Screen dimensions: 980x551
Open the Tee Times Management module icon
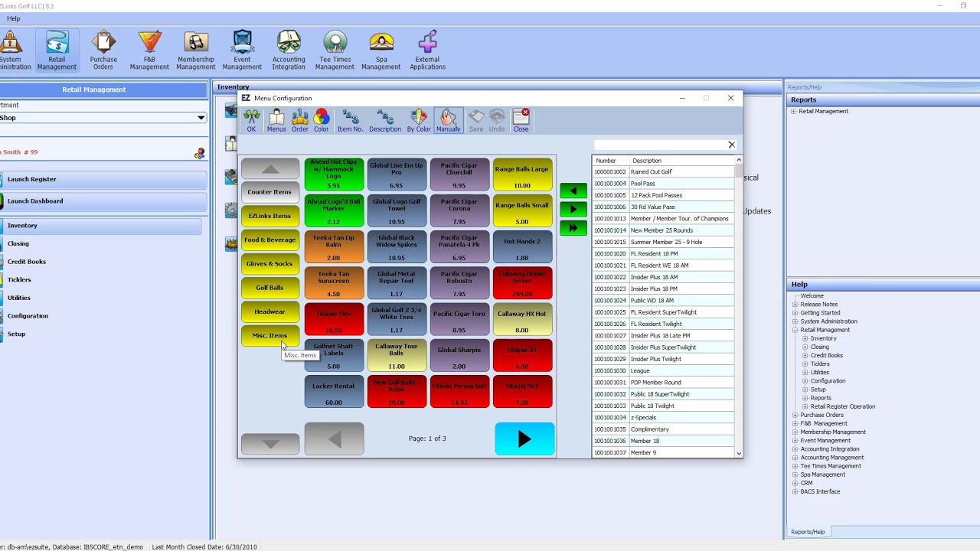point(335,51)
